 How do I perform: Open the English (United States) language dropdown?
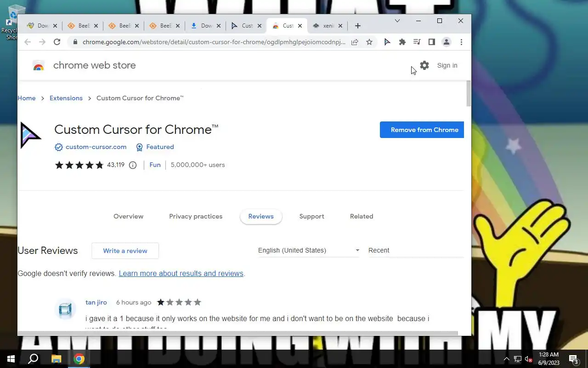(309, 250)
